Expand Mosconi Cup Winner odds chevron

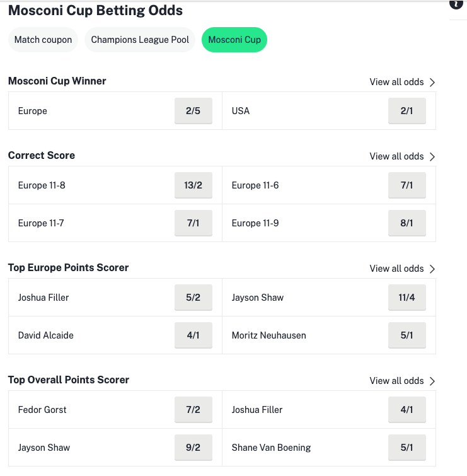pyautogui.click(x=432, y=82)
